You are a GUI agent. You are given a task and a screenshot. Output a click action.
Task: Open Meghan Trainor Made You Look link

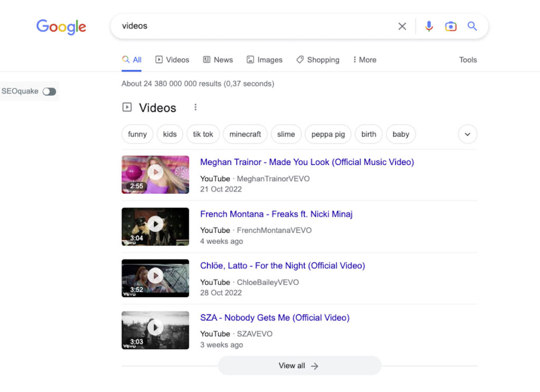pos(307,162)
